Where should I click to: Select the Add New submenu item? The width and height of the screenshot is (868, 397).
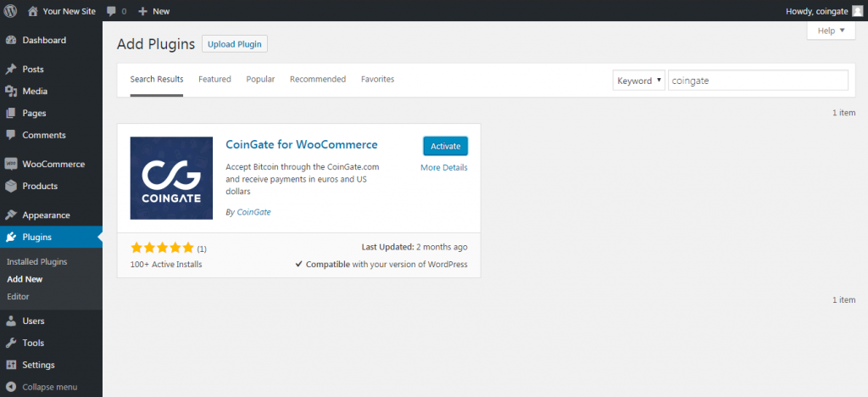(x=25, y=280)
